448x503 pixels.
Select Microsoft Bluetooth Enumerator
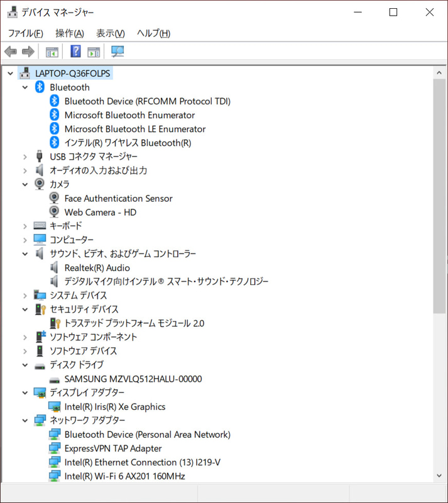(x=129, y=115)
